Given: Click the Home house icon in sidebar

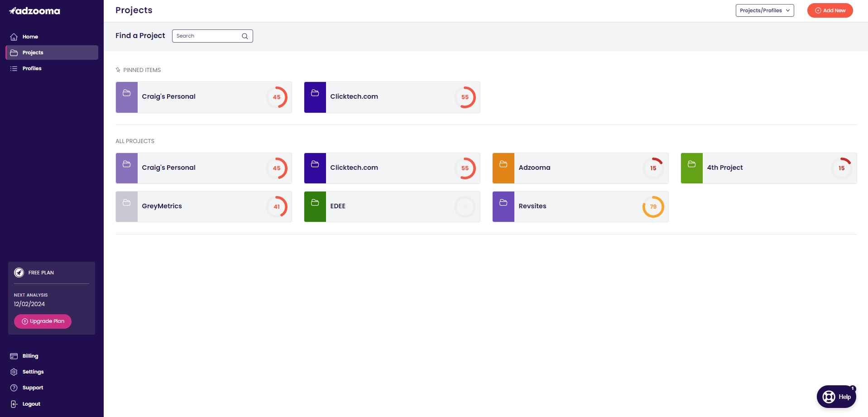Looking at the screenshot, I should click(x=14, y=37).
